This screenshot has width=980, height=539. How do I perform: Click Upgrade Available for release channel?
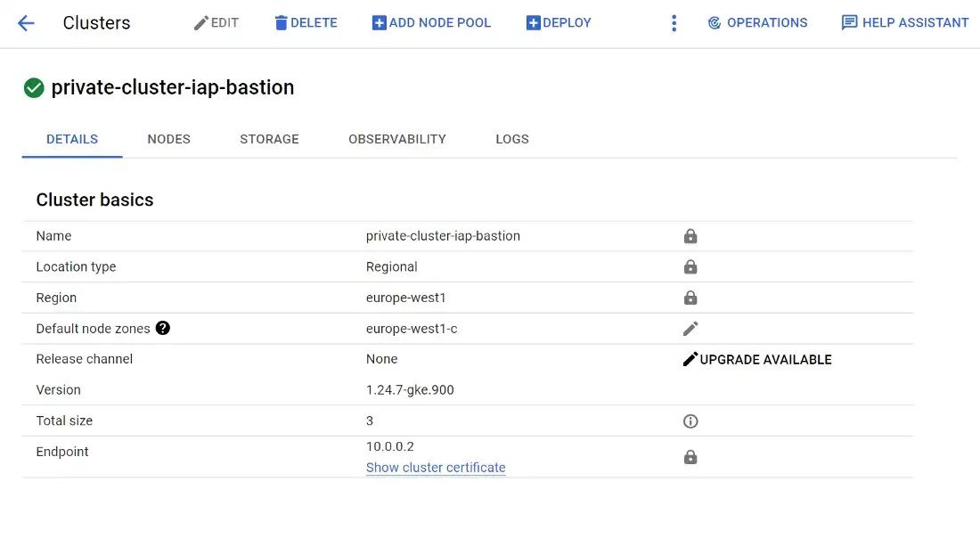[x=757, y=359]
